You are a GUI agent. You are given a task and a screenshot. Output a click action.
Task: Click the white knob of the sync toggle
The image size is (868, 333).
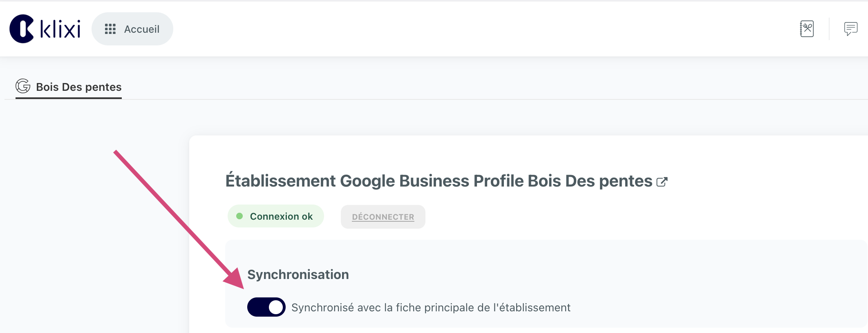pyautogui.click(x=276, y=307)
